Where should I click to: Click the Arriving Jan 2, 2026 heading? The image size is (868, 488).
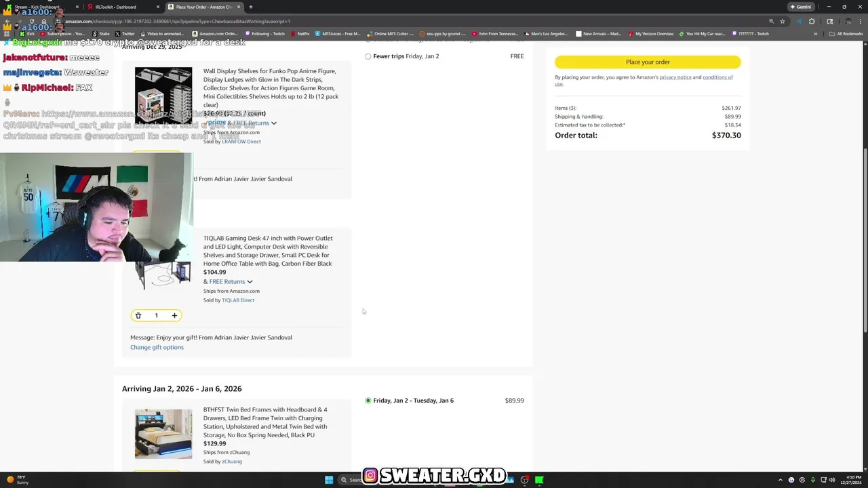(182, 388)
